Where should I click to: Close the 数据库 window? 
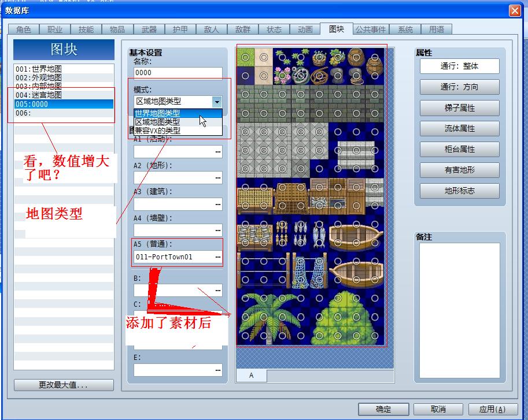coord(515,11)
